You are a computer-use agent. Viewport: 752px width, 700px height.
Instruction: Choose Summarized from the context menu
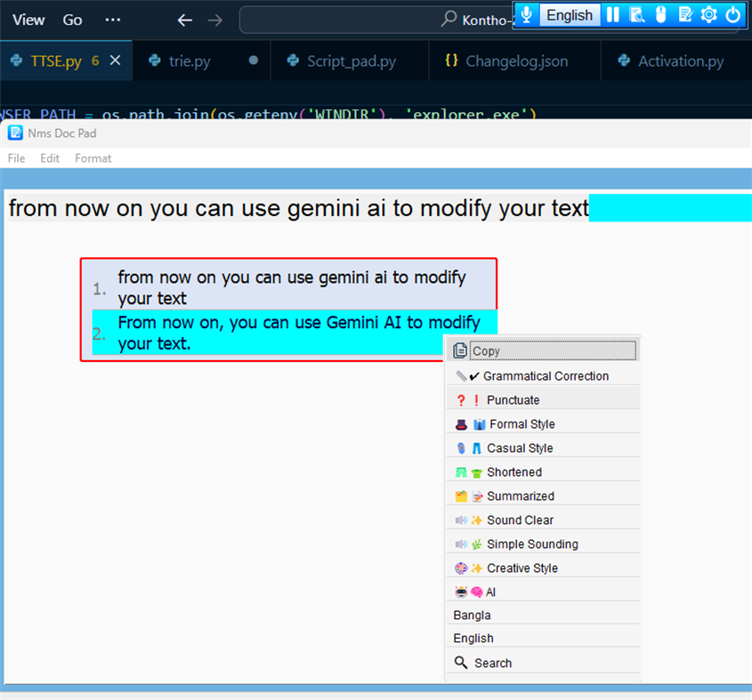tap(544, 495)
